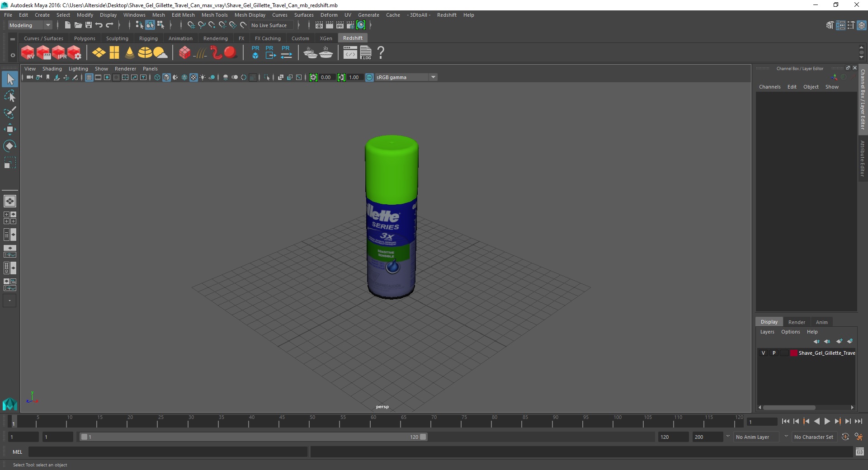The image size is (868, 470).
Task: Open the Redshift log file icon
Action: click(366, 53)
